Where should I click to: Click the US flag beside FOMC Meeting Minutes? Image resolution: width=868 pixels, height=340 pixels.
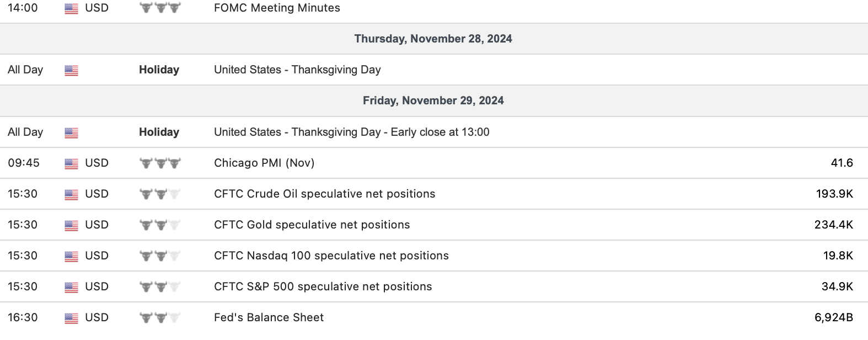coord(71,8)
